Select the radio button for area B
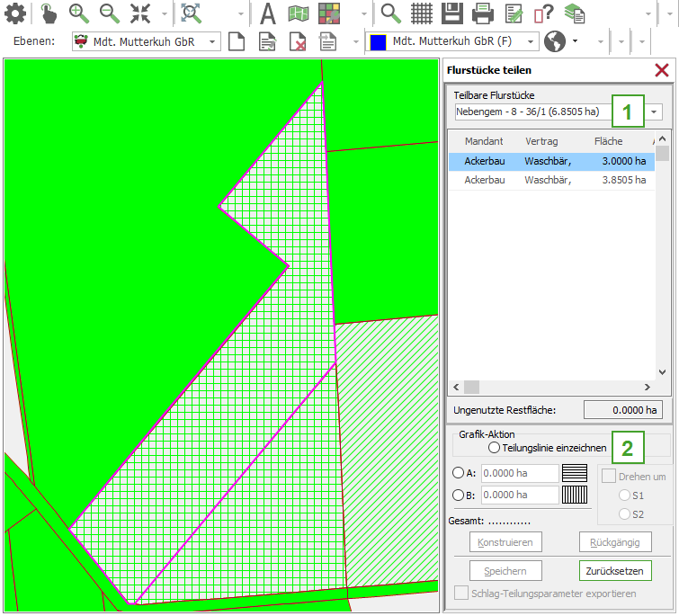Screen dimensions: 679x616 458,495
